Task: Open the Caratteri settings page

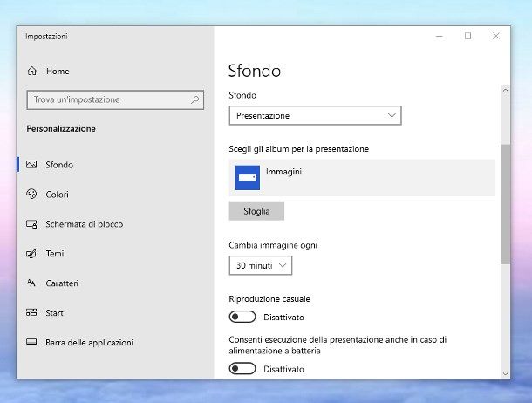Action: (115, 283)
